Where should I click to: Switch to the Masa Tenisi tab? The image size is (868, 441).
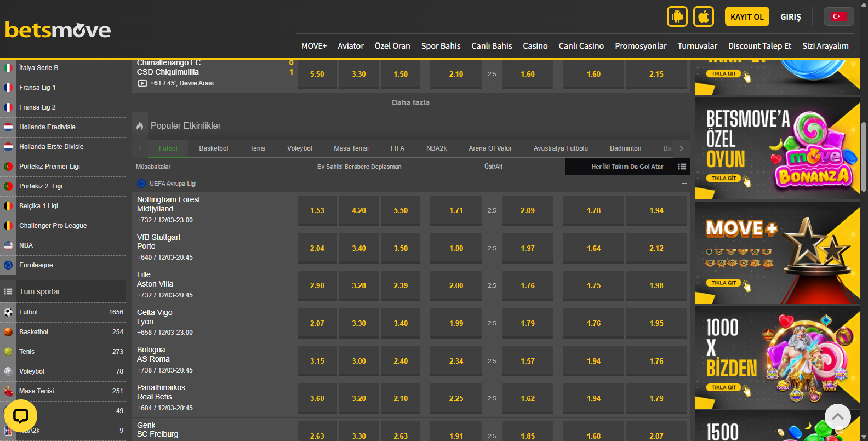(x=351, y=148)
